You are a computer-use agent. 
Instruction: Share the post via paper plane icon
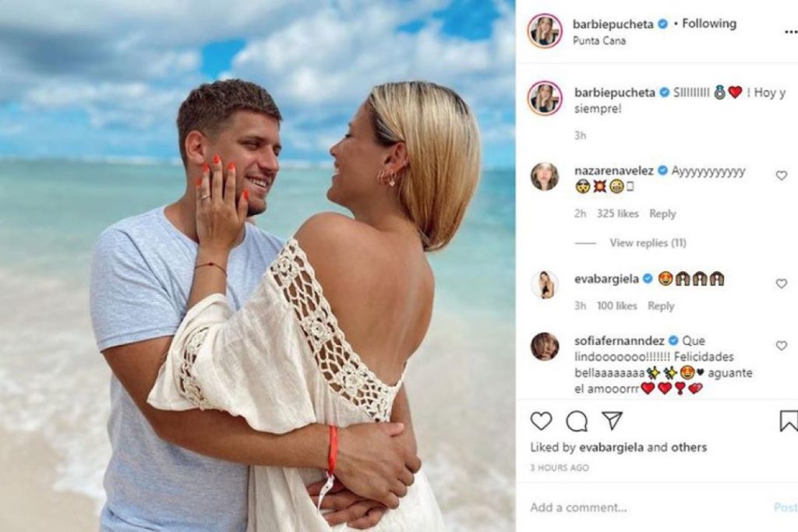click(612, 420)
